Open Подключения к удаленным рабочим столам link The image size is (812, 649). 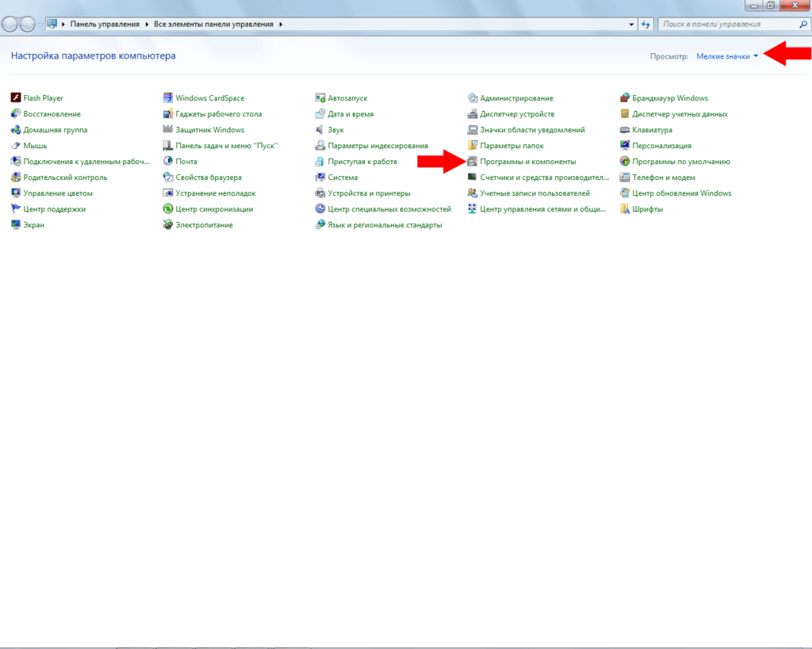[x=86, y=161]
